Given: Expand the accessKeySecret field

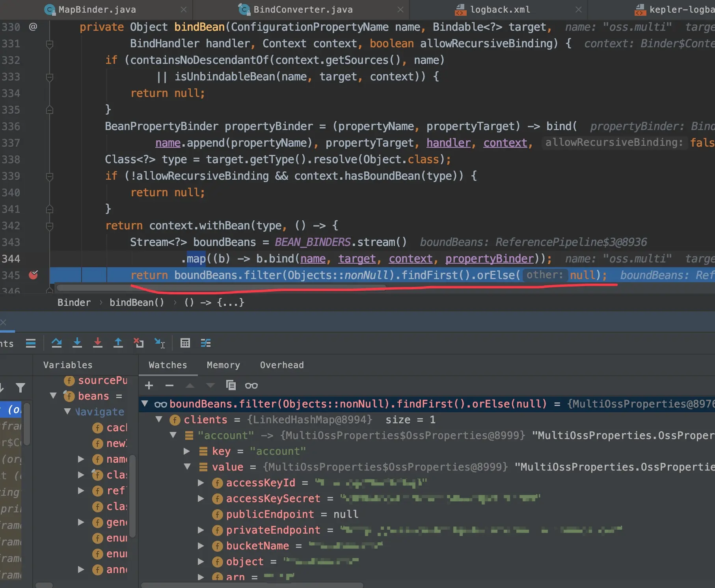Looking at the screenshot, I should 201,499.
